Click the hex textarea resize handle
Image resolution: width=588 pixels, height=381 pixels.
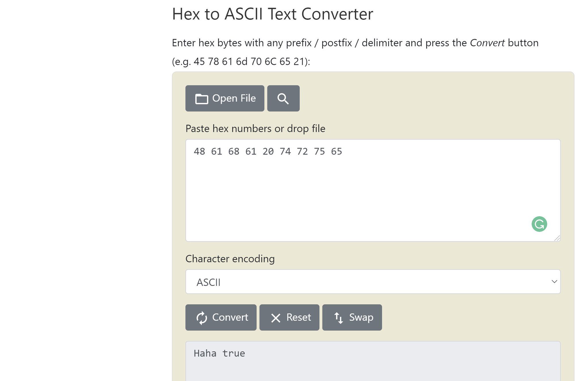click(557, 238)
